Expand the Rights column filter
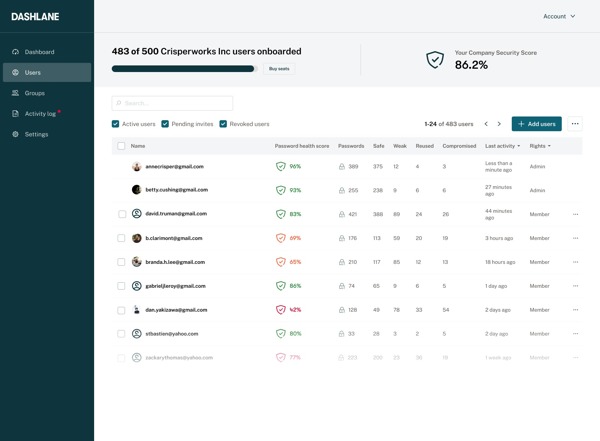Viewport: 600px width, 441px height. coord(540,146)
